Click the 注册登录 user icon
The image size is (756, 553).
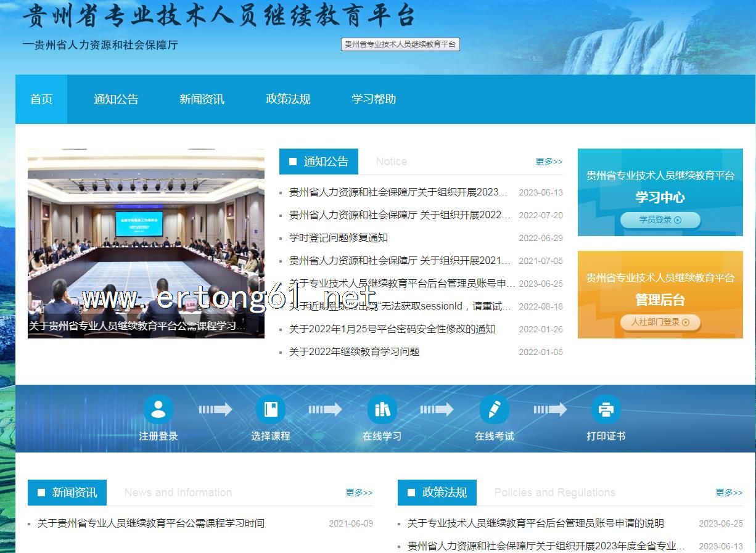click(x=158, y=409)
